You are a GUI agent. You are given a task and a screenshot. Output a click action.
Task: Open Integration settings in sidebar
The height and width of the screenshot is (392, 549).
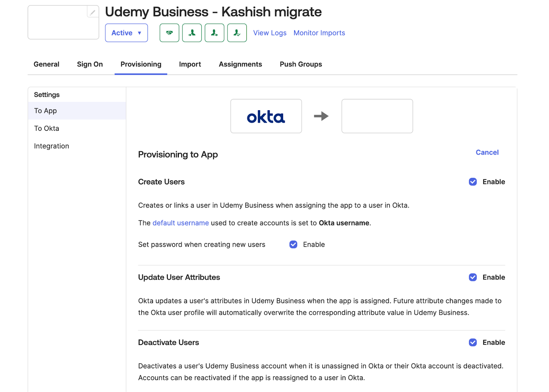pyautogui.click(x=77, y=146)
